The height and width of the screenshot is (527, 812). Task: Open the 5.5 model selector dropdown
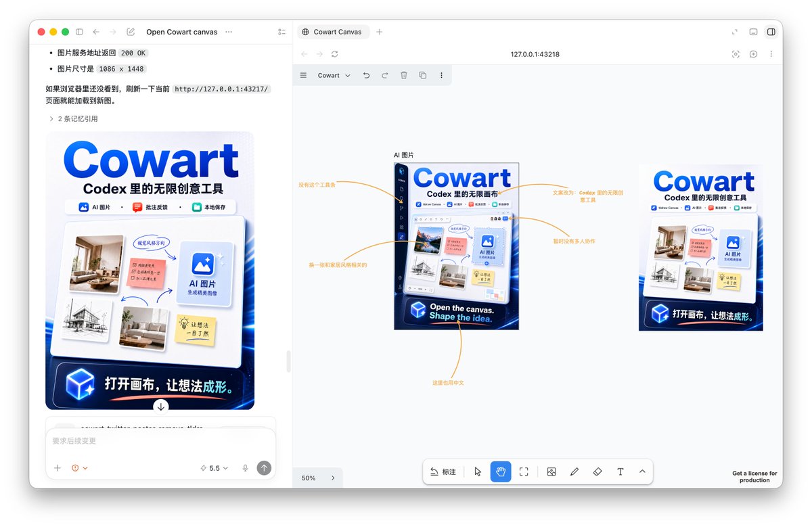click(x=215, y=467)
